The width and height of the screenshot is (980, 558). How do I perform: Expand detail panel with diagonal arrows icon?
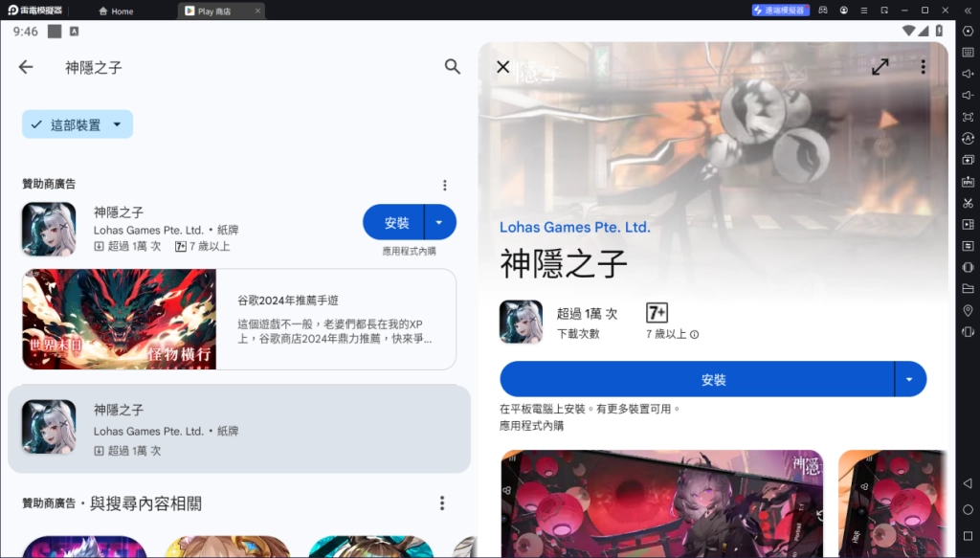coord(880,67)
